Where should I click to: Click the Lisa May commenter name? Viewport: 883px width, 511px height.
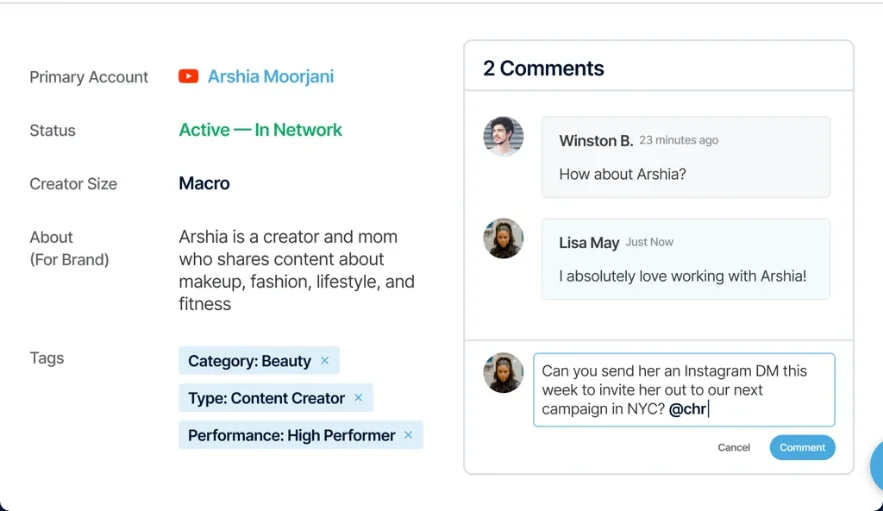click(x=588, y=242)
